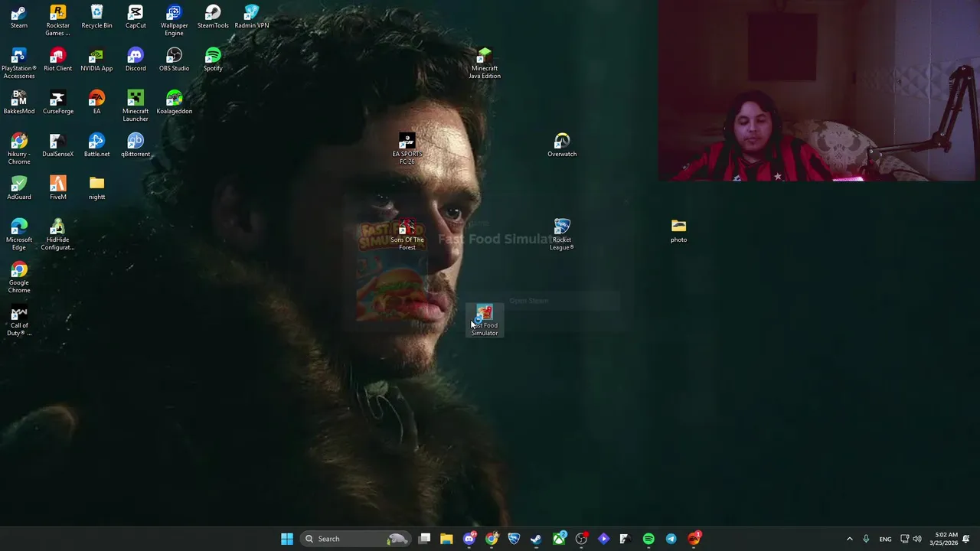The image size is (980, 551).
Task: Open Discord from the taskbar
Action: (x=469, y=539)
